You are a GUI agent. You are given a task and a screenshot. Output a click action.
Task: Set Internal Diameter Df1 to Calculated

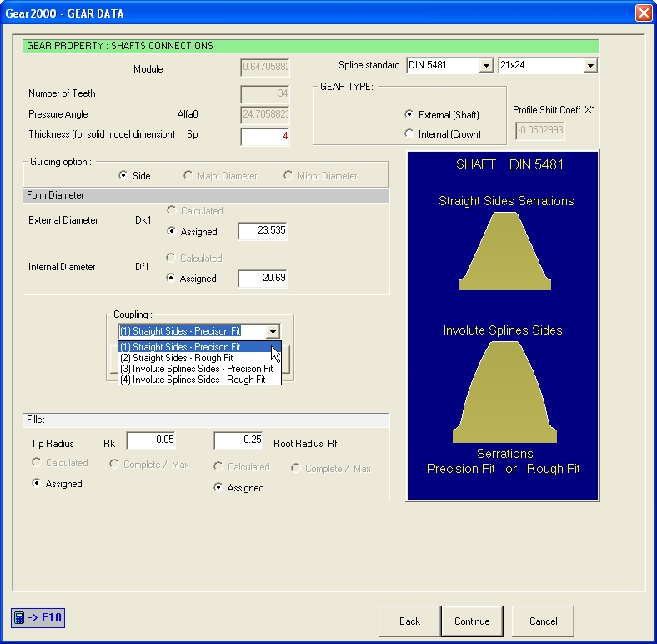point(194,258)
